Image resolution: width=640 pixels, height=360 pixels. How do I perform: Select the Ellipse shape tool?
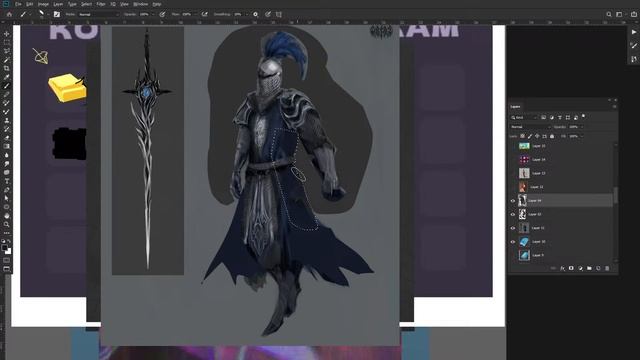[x=7, y=207]
